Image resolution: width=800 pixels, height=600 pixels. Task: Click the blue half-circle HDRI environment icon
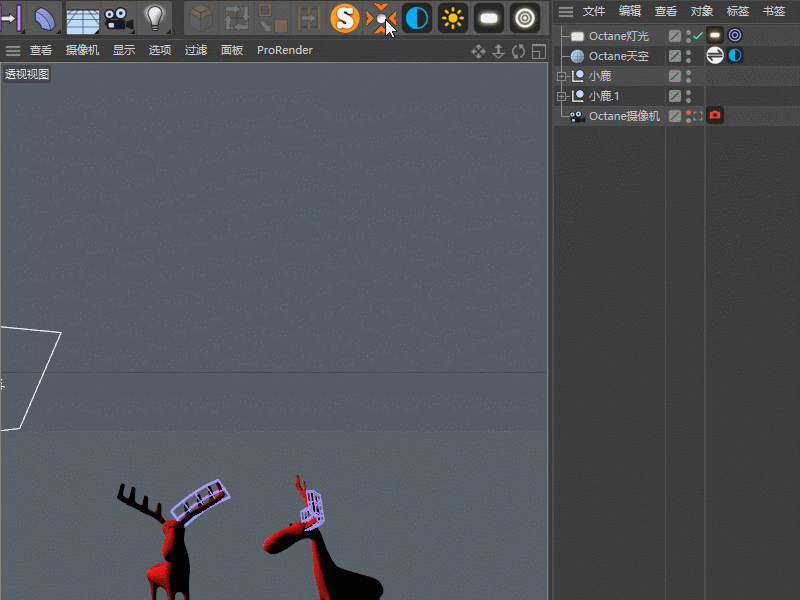[417, 18]
